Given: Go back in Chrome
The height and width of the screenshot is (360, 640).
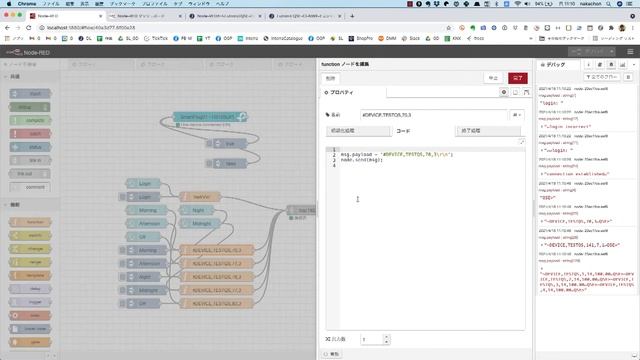Looking at the screenshot, I should [x=7, y=28].
